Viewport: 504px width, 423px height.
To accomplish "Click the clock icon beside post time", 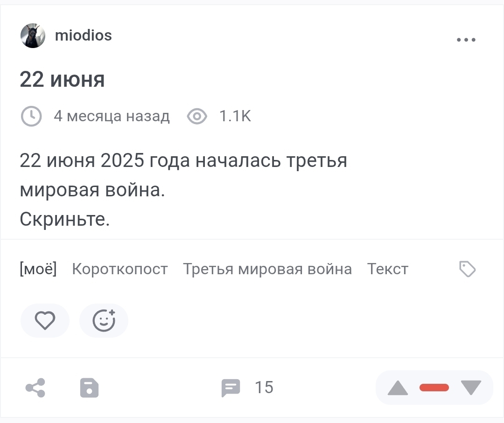I will point(31,116).
